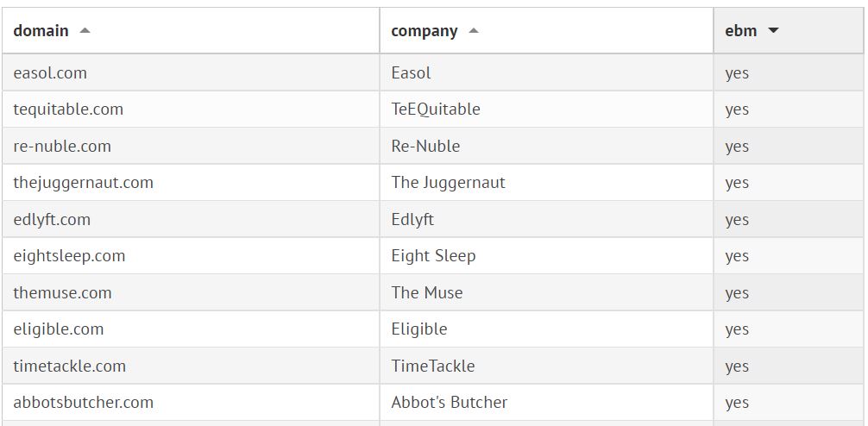Sort table by domain column header
The image size is (868, 426).
41,31
